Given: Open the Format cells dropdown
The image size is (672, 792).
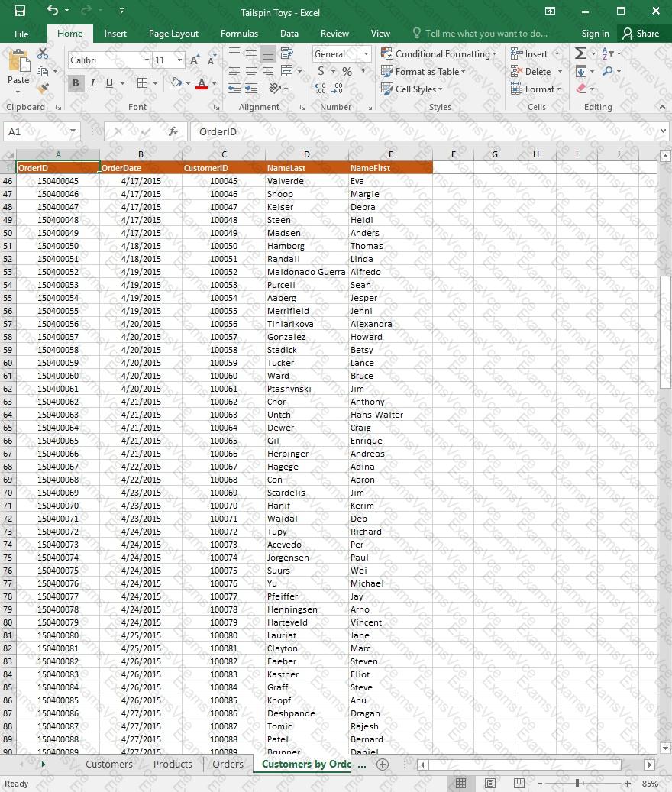Looking at the screenshot, I should pyautogui.click(x=536, y=89).
